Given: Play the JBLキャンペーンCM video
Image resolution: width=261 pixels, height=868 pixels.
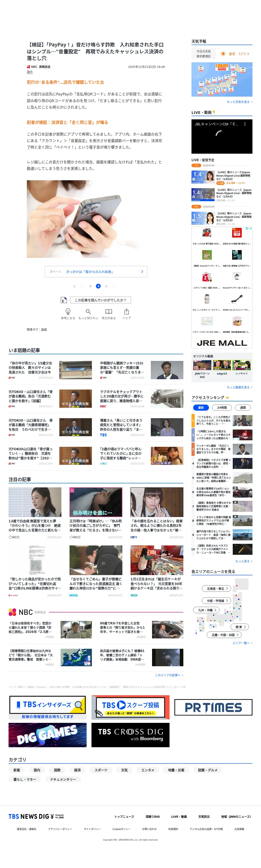Looking at the screenshot, I should (222, 136).
